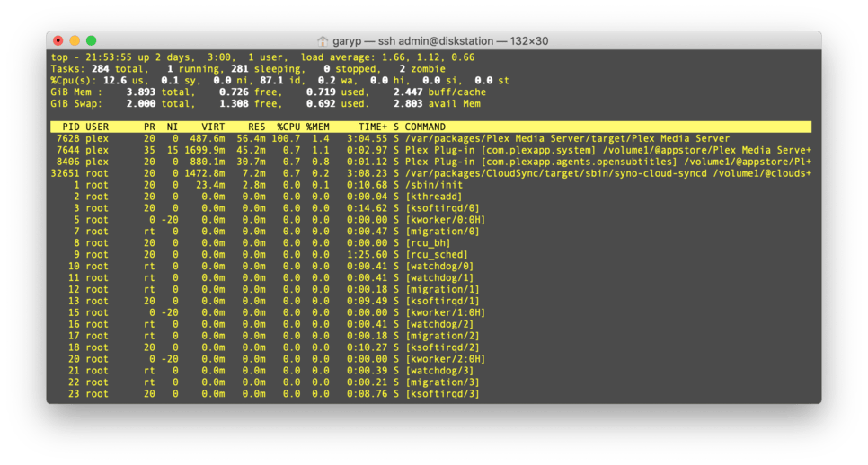Click the /sbin/init command
Screen dimensions: 868x465
click(433, 185)
